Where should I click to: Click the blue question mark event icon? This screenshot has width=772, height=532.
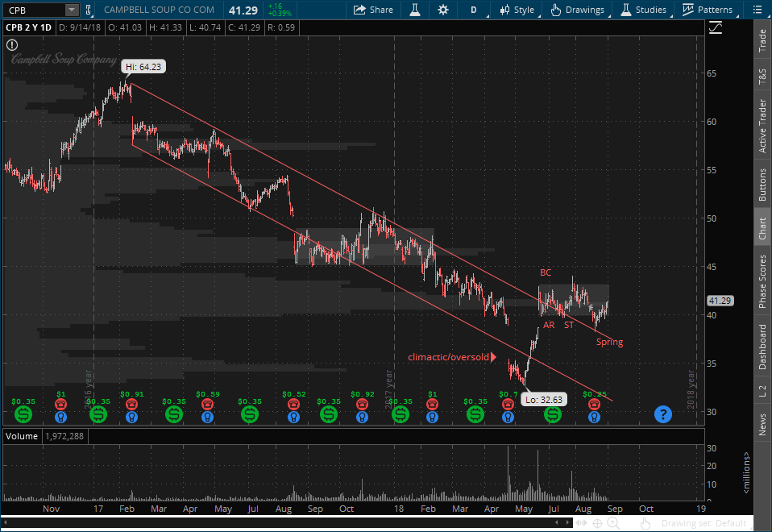click(x=662, y=414)
